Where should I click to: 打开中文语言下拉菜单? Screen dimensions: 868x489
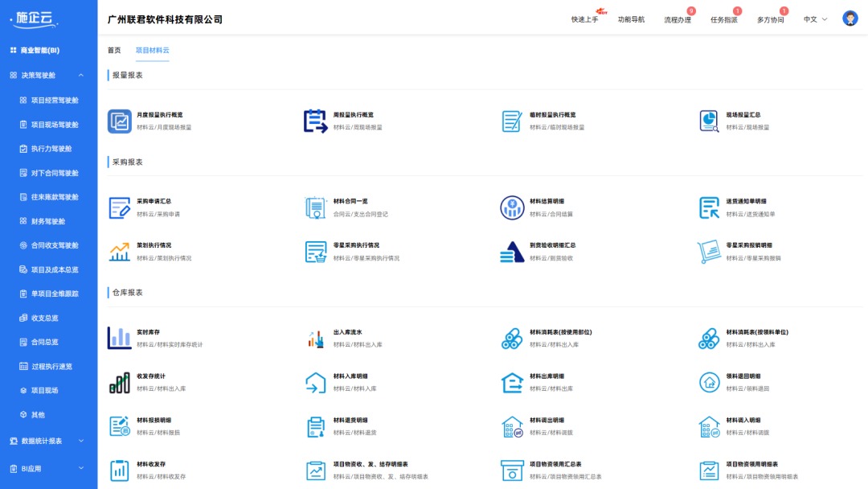(812, 18)
